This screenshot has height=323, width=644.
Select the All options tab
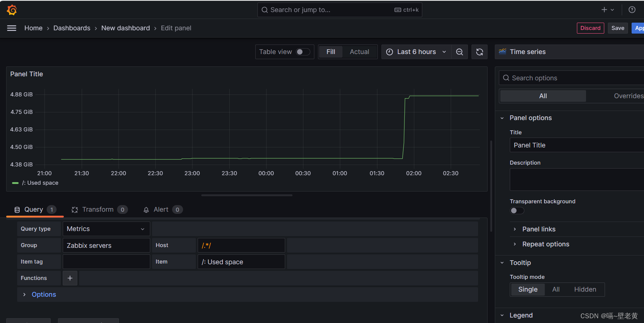coord(543,96)
